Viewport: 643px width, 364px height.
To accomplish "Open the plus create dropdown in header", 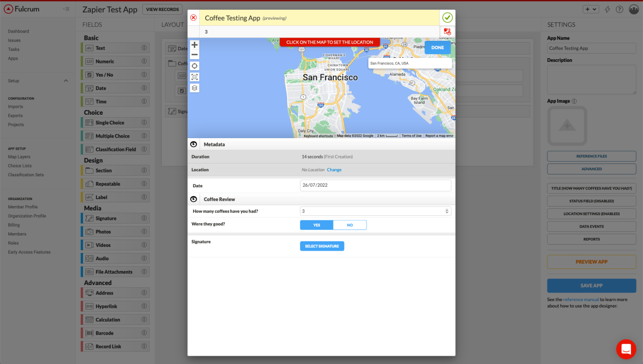I will [591, 9].
